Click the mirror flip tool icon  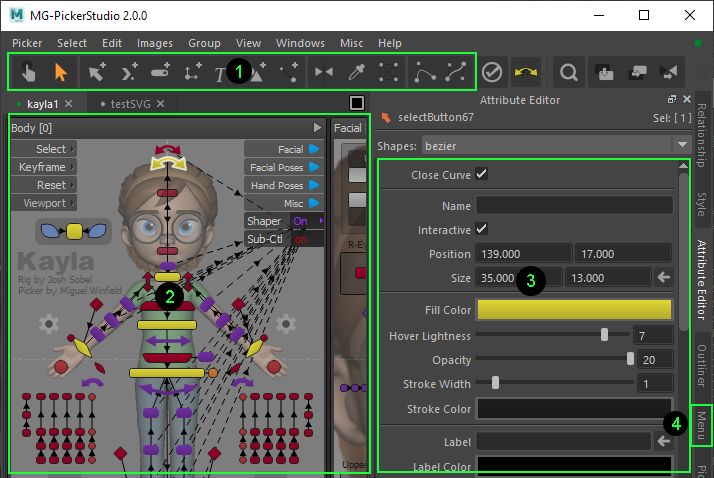[x=324, y=72]
